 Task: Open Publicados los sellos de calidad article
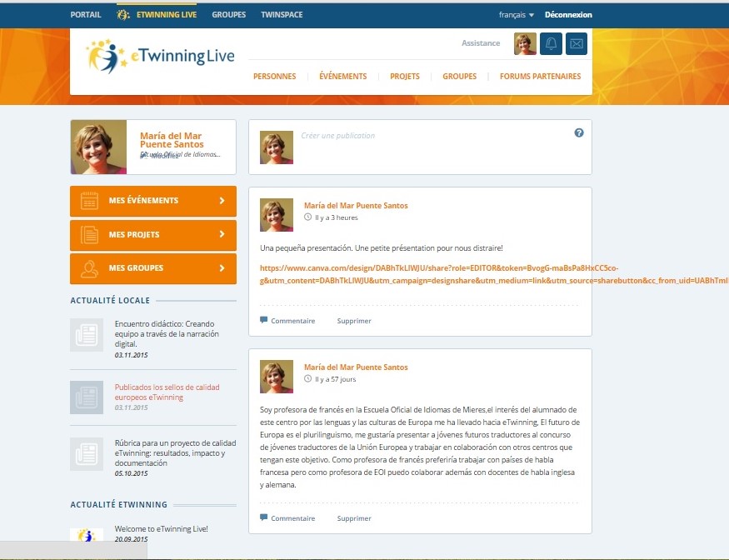pos(165,392)
